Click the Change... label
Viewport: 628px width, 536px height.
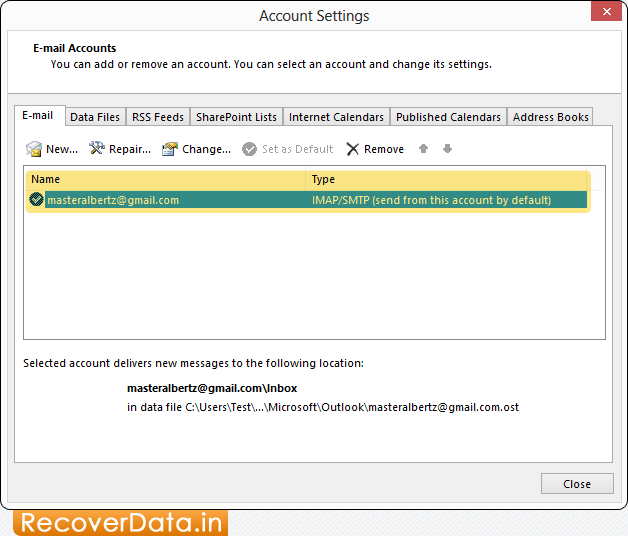click(206, 149)
